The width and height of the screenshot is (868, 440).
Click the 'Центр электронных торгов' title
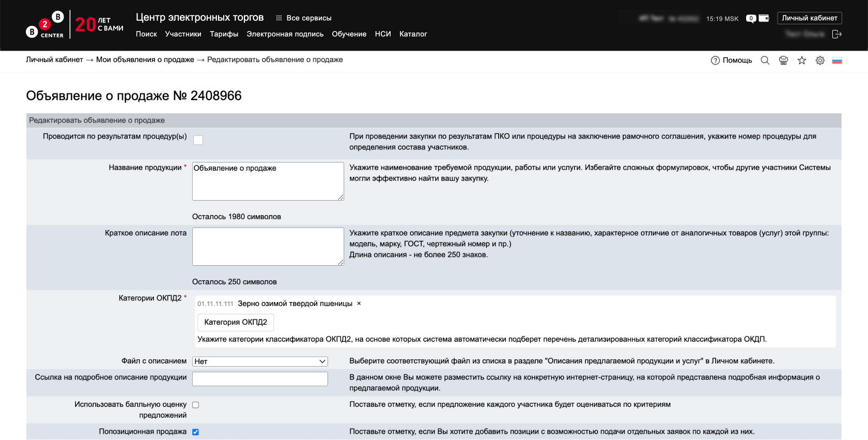click(x=200, y=18)
